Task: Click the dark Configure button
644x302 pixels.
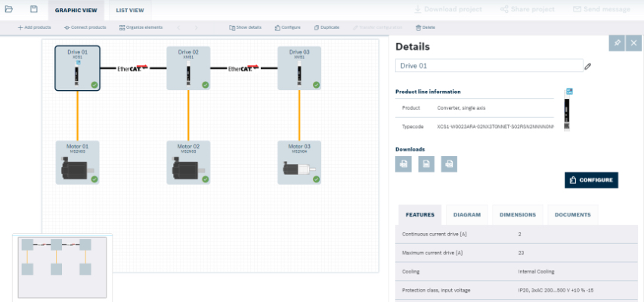Action: tap(591, 180)
